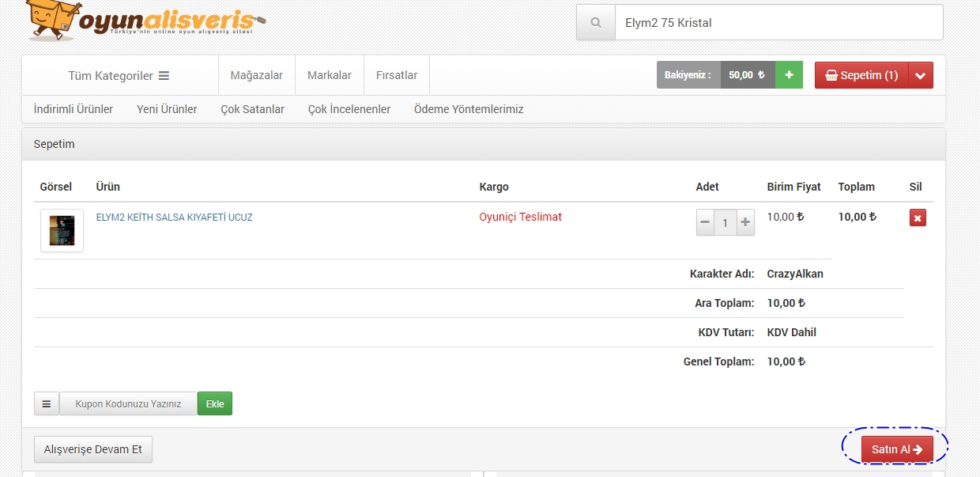
Task: Click the Genel Toplam label
Action: (719, 362)
